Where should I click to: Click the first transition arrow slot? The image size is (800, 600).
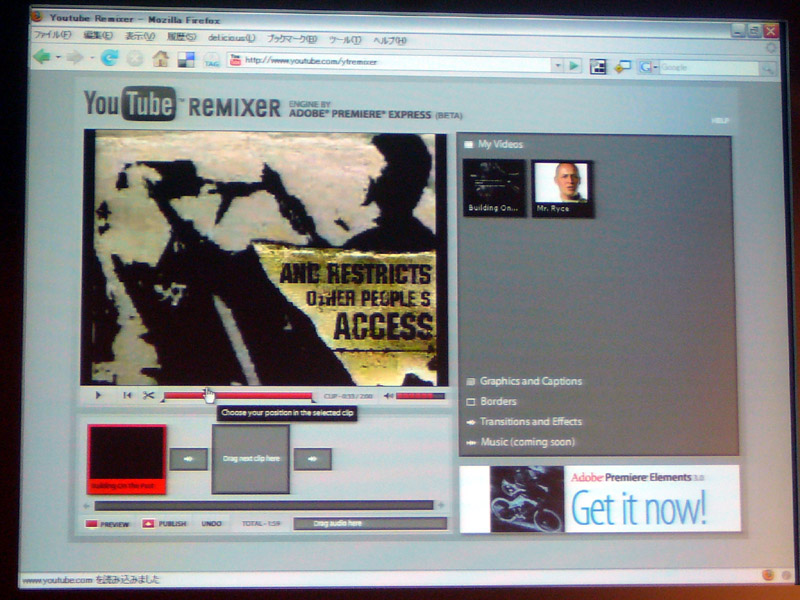(x=188, y=459)
